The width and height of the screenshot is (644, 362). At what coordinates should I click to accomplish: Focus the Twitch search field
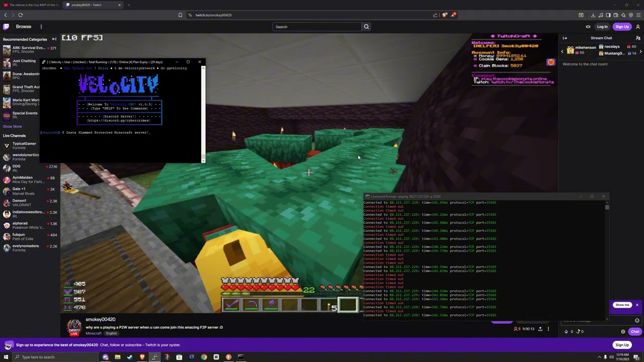point(317,27)
